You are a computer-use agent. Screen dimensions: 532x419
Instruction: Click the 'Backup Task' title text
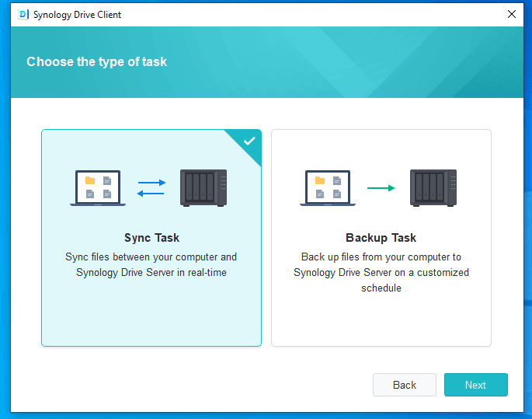[x=381, y=238]
